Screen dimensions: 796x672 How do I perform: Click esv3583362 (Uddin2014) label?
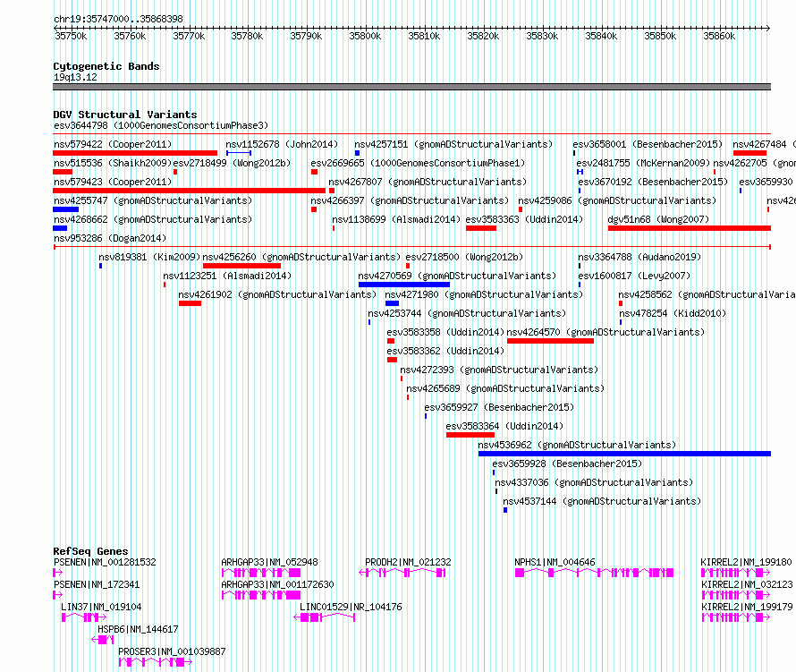tap(445, 351)
